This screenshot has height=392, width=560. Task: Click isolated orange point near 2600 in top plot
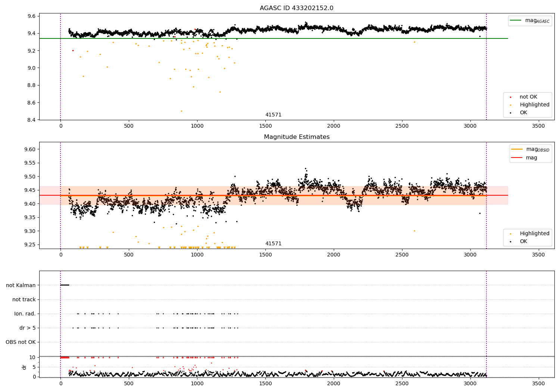pyautogui.click(x=414, y=42)
